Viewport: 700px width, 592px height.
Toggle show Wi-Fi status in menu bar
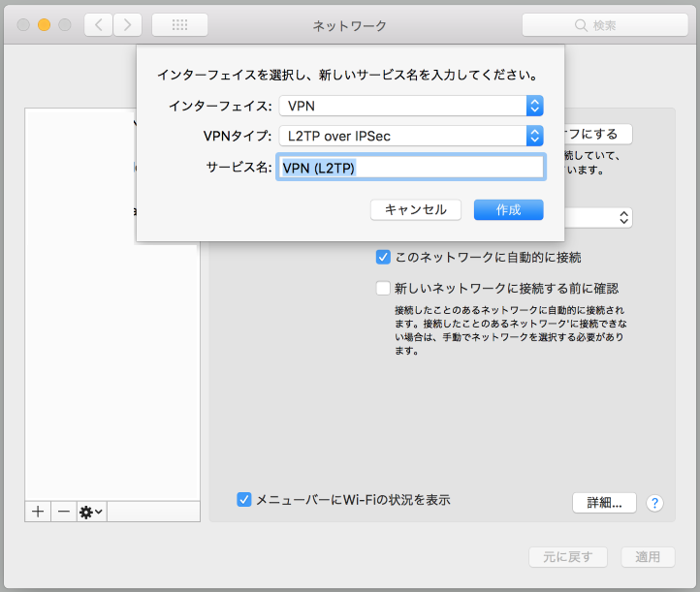(x=244, y=500)
